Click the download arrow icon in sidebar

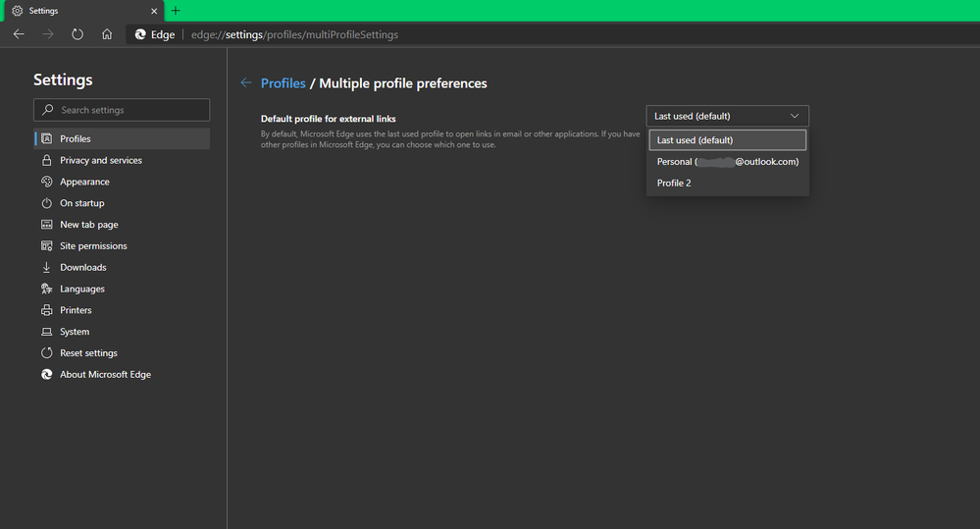[47, 267]
